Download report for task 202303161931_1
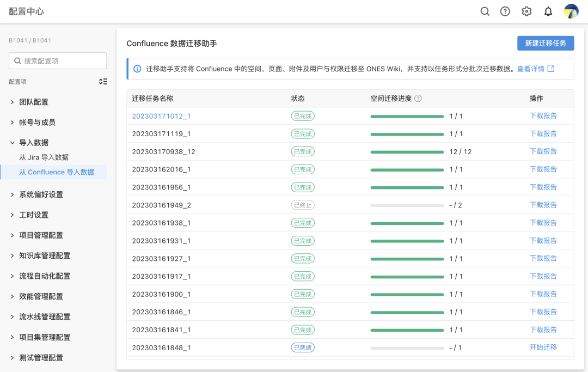 click(x=543, y=241)
